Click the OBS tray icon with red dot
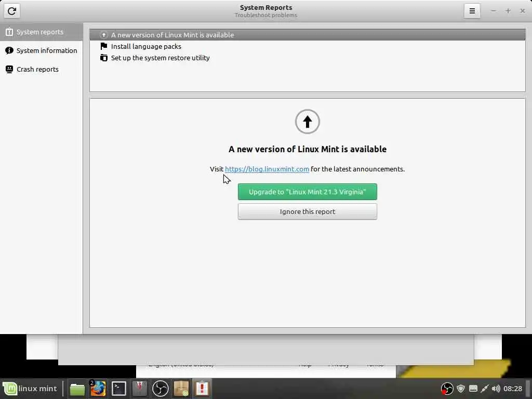The image size is (532, 399). point(447,389)
